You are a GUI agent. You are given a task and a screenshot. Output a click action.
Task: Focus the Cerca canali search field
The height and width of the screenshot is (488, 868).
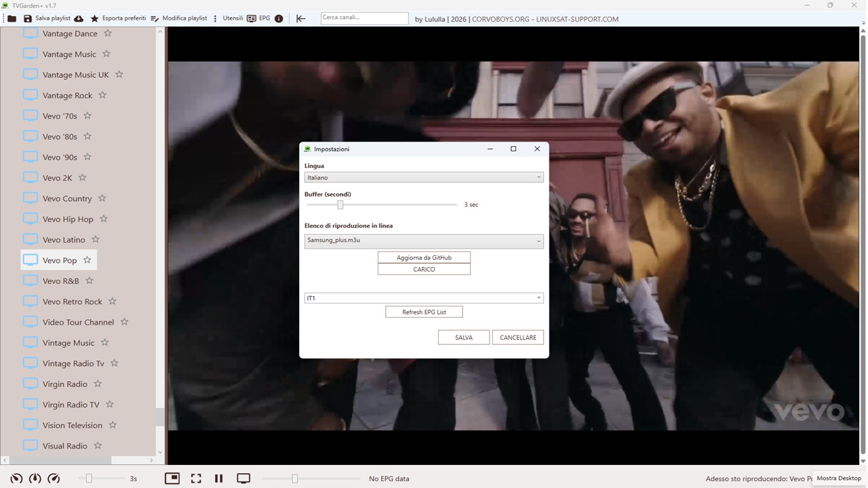pos(365,18)
